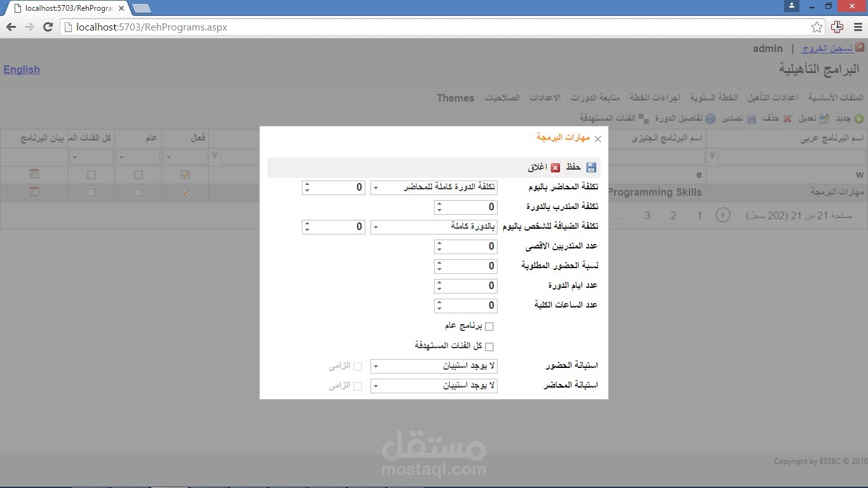This screenshot has width=868, height=488.
Task: Click the Chrome user profile icon in title bar
Action: tap(791, 6)
